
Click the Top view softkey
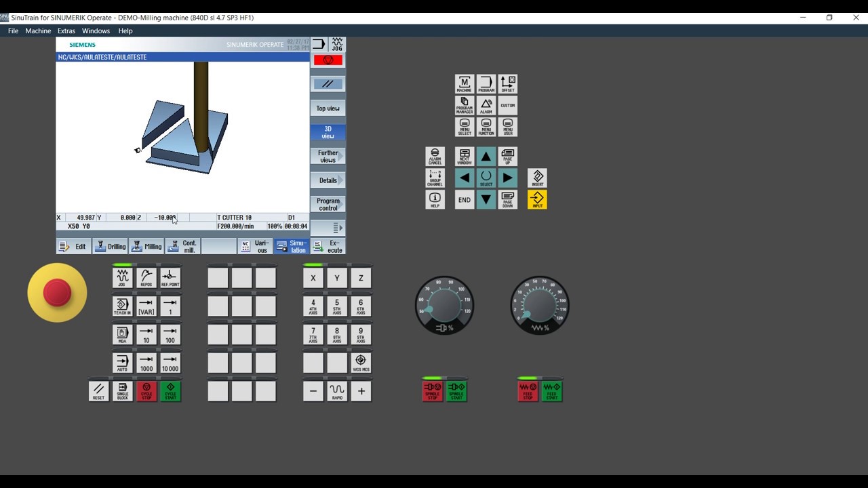point(328,108)
